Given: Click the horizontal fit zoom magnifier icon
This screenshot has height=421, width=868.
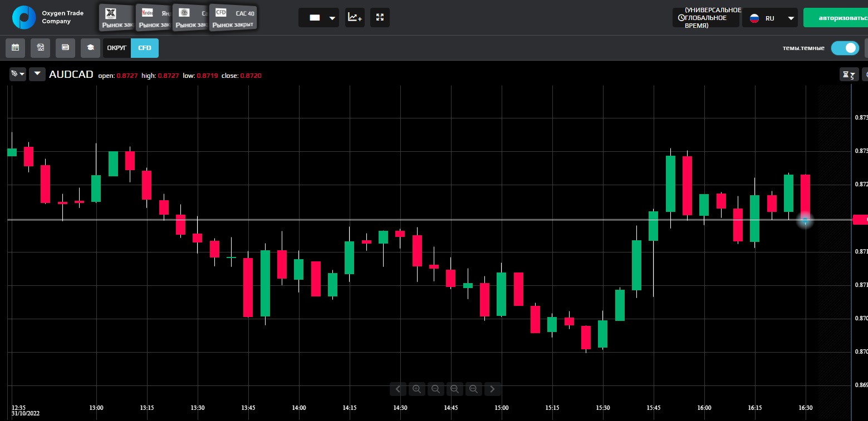Looking at the screenshot, I should (454, 389).
